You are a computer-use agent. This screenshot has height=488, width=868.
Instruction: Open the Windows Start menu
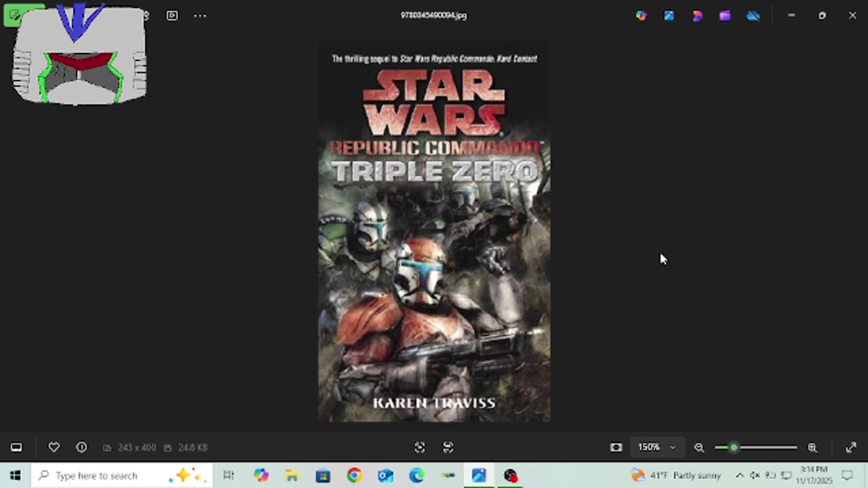pyautogui.click(x=15, y=476)
